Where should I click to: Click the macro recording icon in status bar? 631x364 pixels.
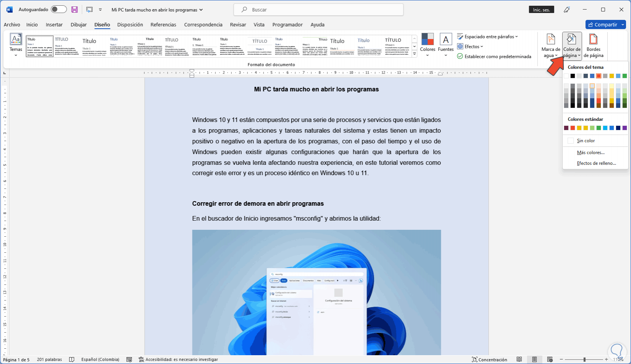(129, 359)
